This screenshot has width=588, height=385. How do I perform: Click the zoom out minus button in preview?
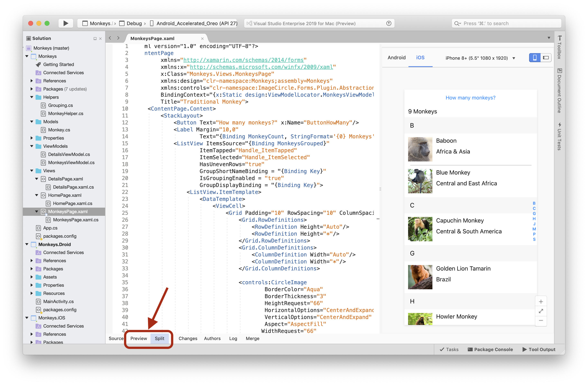coord(541,320)
